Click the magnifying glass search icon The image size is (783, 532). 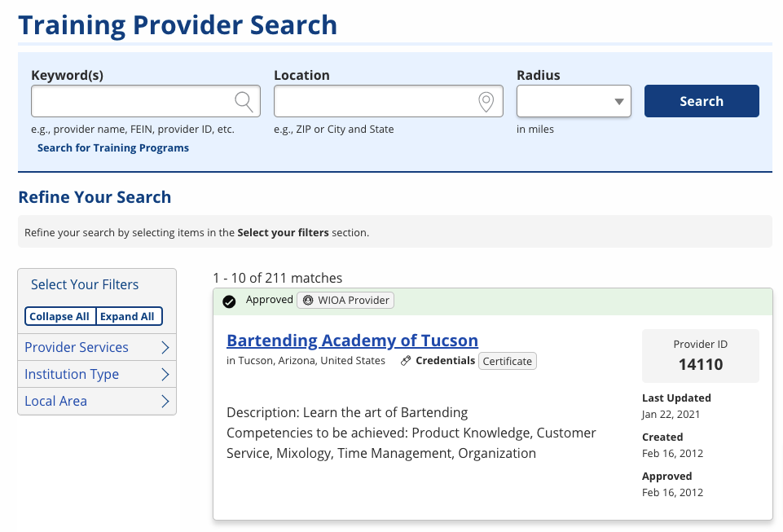244,101
